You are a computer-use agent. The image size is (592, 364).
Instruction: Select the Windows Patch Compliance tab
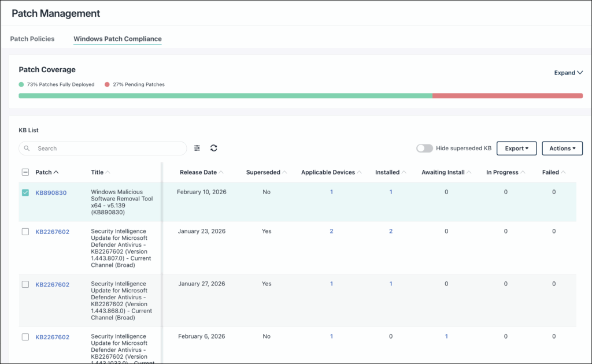(x=117, y=39)
